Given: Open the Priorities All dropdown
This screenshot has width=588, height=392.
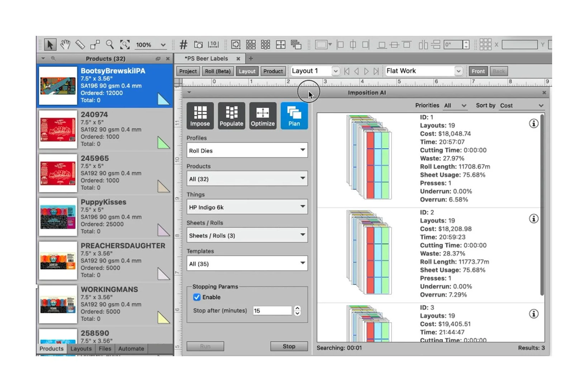Looking at the screenshot, I should (455, 105).
